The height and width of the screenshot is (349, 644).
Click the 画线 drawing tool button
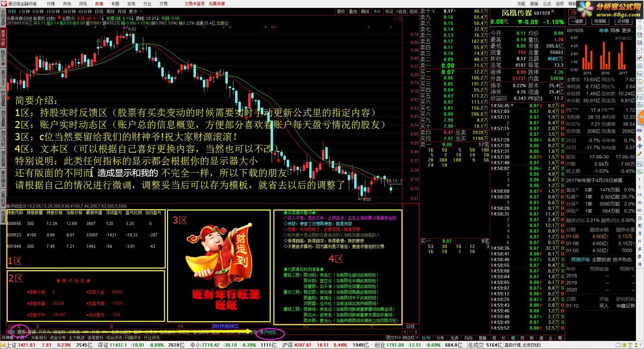click(x=365, y=11)
